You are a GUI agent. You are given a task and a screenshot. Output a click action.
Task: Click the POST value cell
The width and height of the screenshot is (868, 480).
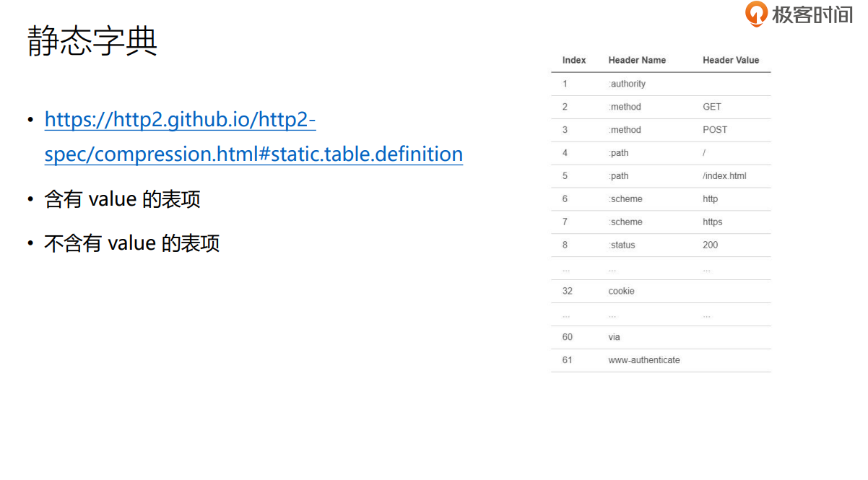click(x=715, y=130)
